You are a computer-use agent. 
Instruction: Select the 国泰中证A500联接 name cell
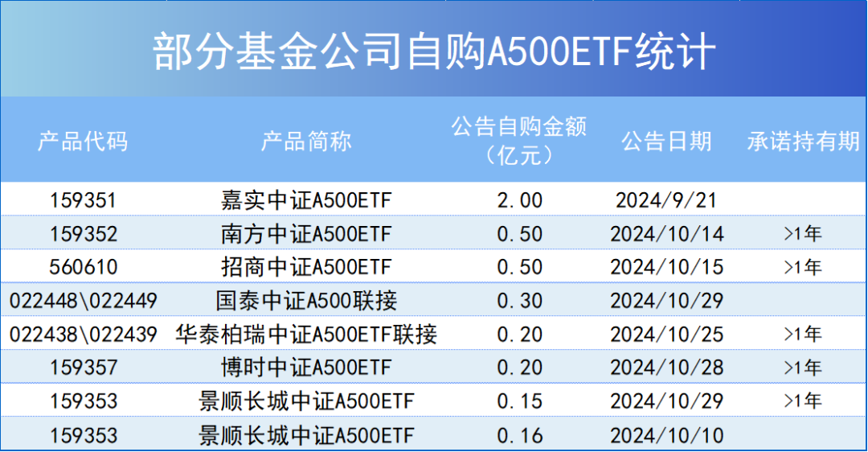click(x=306, y=301)
